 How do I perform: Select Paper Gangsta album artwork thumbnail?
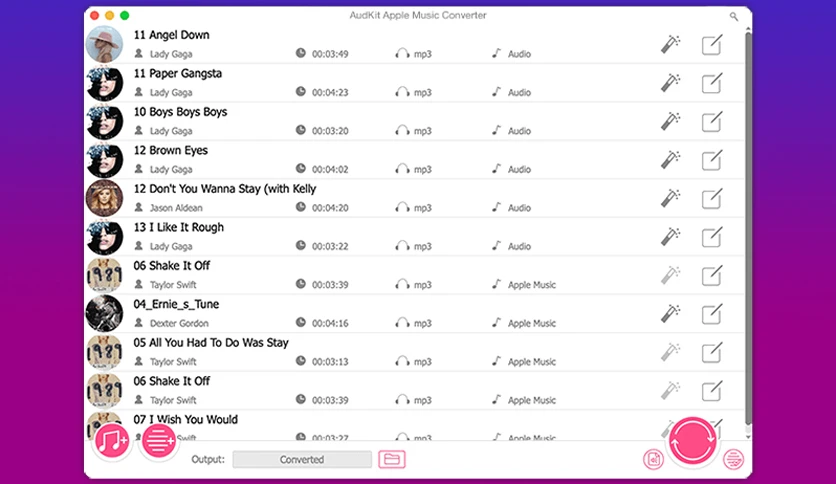(x=104, y=83)
